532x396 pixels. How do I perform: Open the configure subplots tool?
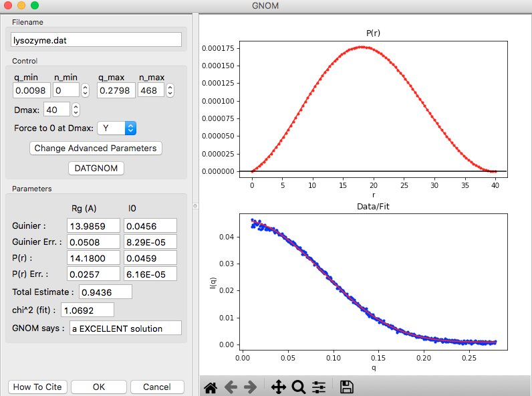pos(319,387)
